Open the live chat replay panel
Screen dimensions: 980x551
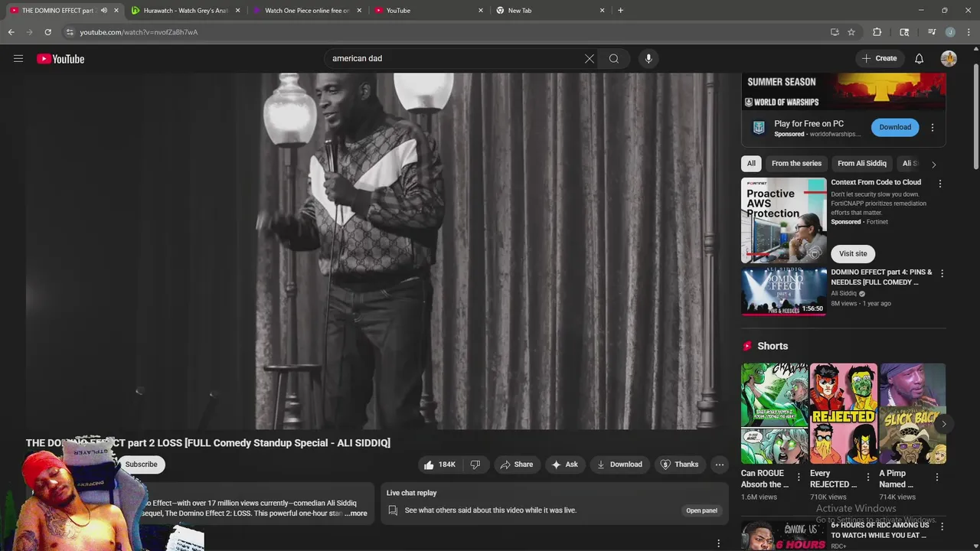(x=701, y=510)
